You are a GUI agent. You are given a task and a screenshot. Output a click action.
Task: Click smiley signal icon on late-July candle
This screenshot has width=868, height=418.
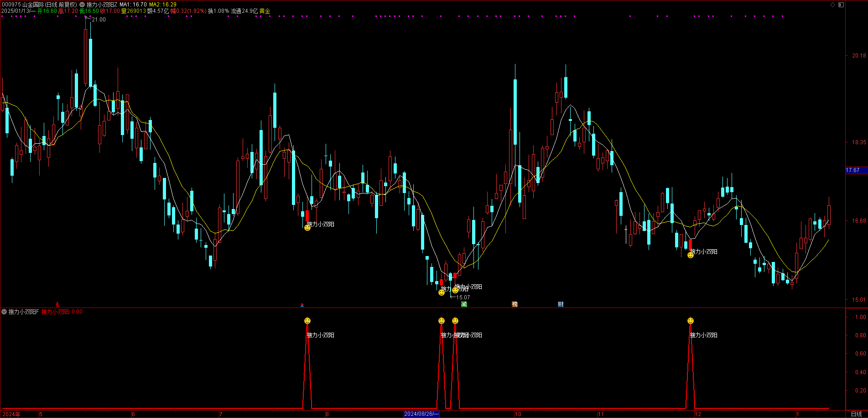click(307, 228)
